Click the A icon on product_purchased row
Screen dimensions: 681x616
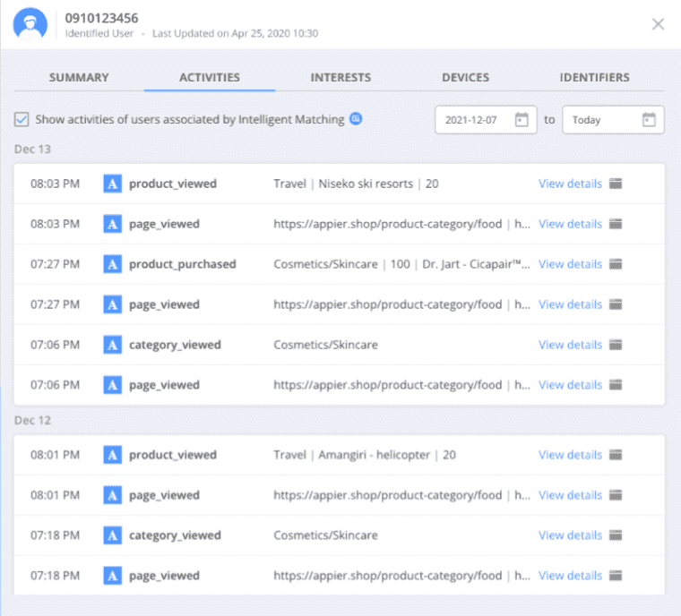(113, 264)
